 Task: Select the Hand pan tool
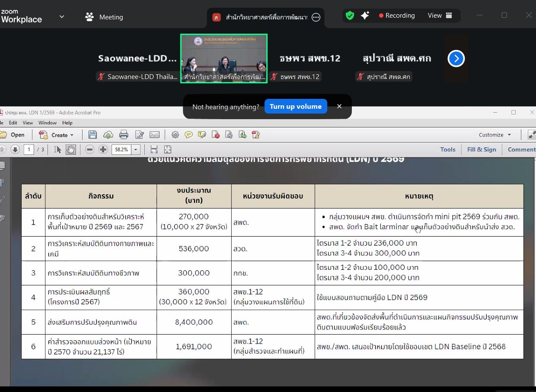point(70,149)
